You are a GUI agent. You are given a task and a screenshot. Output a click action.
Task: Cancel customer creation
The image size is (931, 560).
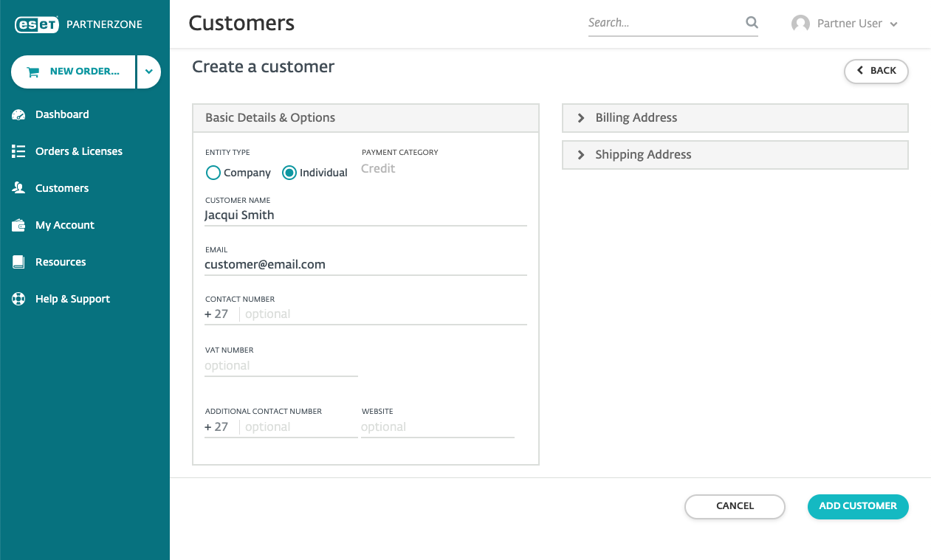(735, 506)
